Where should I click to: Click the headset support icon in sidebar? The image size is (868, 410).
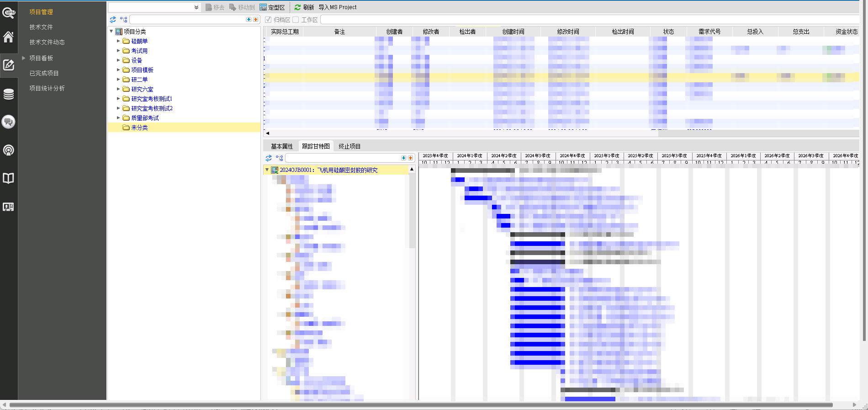pyautogui.click(x=9, y=150)
